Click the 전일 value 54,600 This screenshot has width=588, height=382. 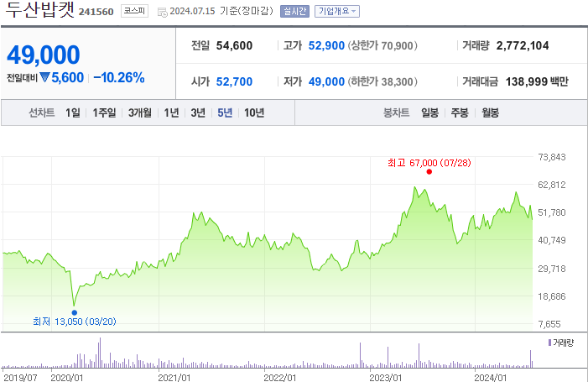pyautogui.click(x=234, y=46)
